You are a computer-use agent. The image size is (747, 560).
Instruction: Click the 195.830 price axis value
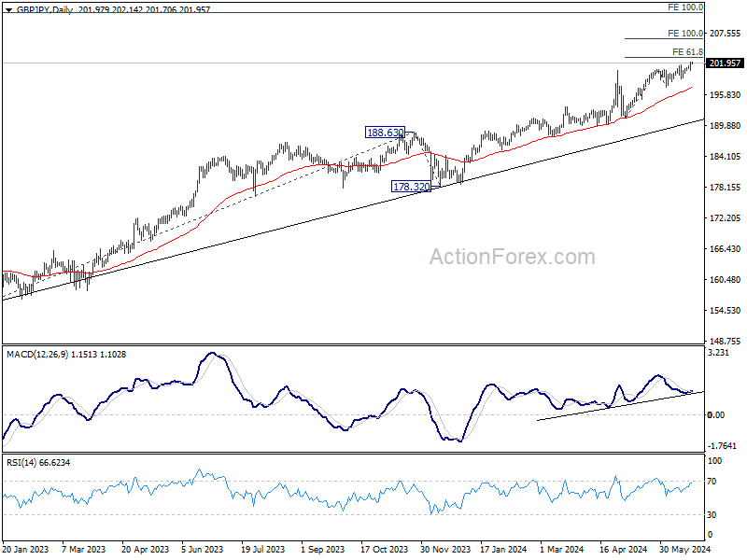pos(726,95)
